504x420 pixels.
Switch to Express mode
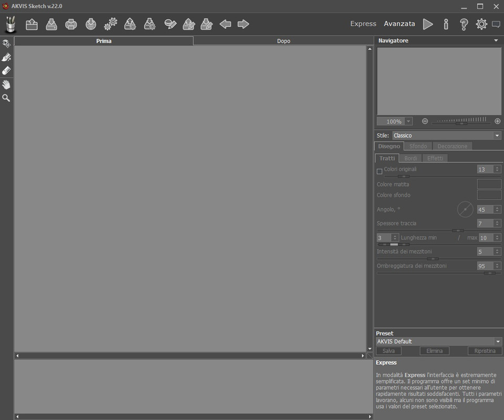pyautogui.click(x=363, y=24)
